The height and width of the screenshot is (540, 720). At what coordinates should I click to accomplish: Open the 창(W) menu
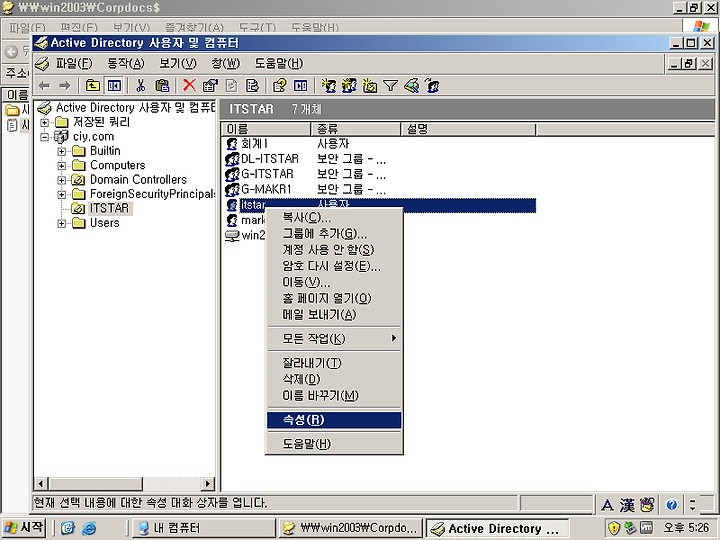click(225, 63)
